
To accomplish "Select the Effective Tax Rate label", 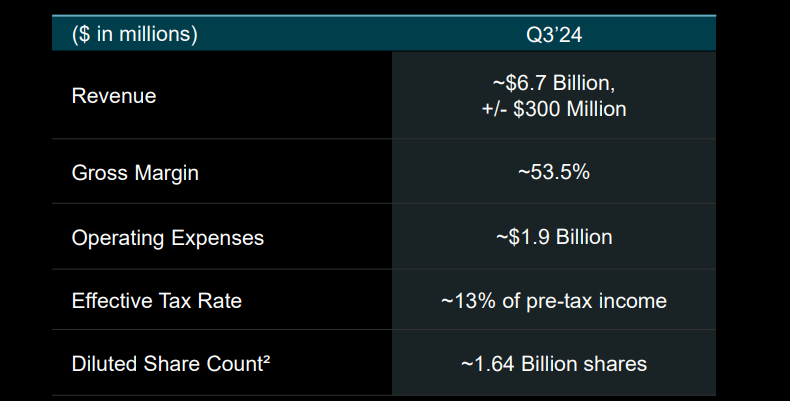I will pyautogui.click(x=157, y=300).
